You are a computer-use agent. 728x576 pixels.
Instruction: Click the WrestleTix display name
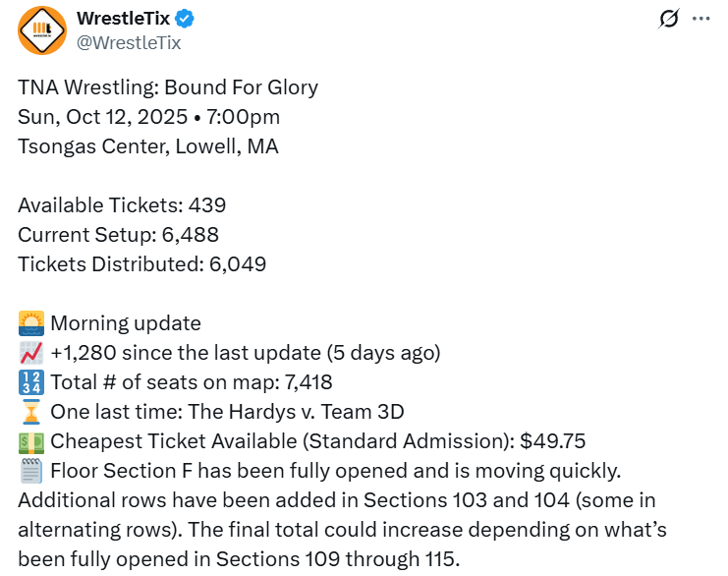click(x=121, y=19)
